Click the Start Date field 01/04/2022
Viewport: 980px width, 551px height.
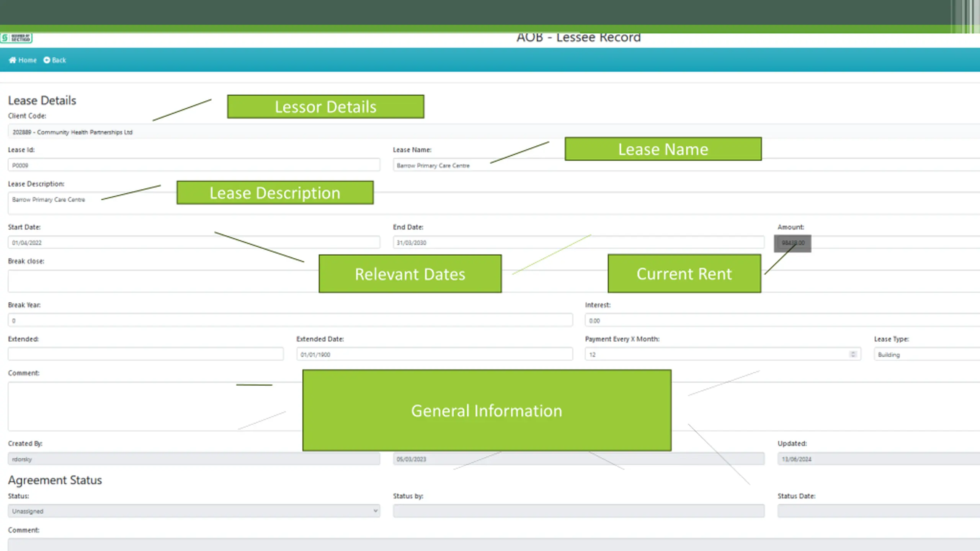coord(194,243)
